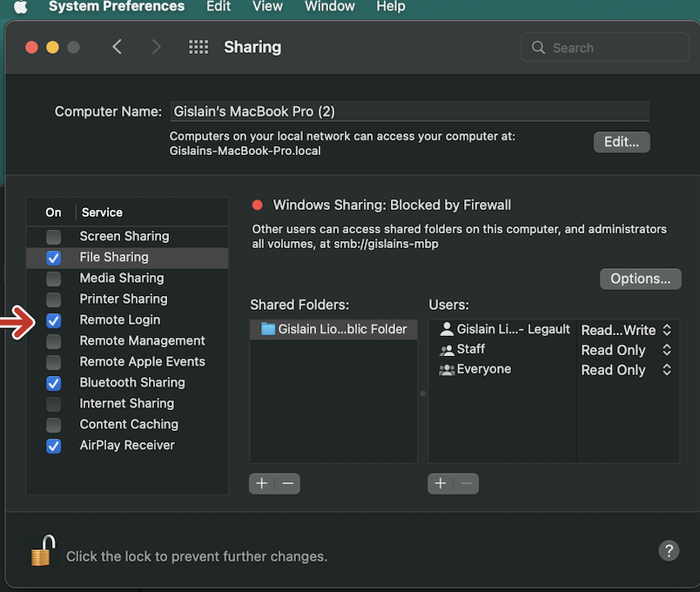Uncheck the Bluetooth Sharing checkbox
This screenshot has width=700, height=592.
click(x=54, y=383)
